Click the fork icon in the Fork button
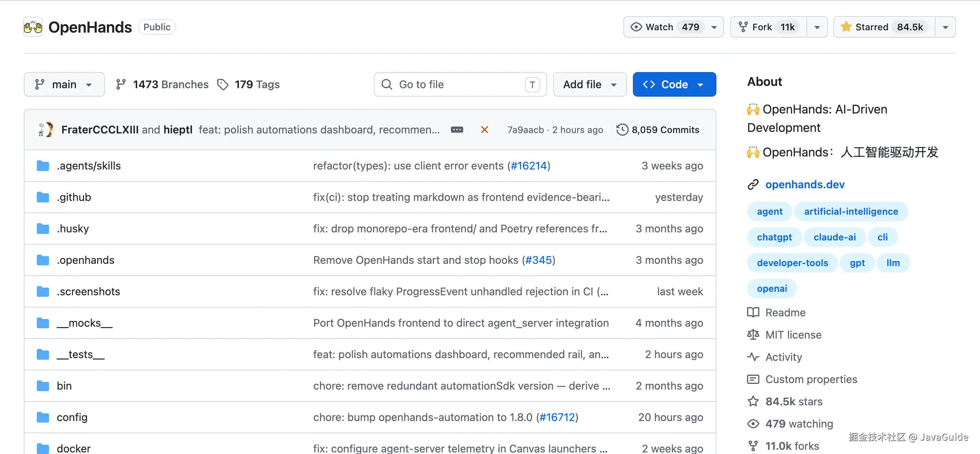 click(743, 27)
